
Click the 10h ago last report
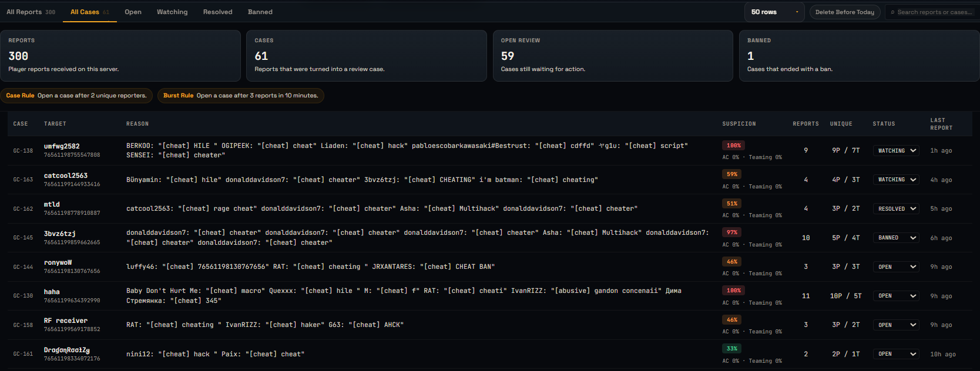pyautogui.click(x=943, y=354)
